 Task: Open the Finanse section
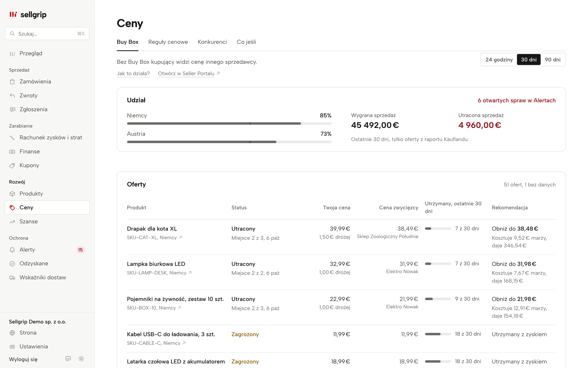47,151
